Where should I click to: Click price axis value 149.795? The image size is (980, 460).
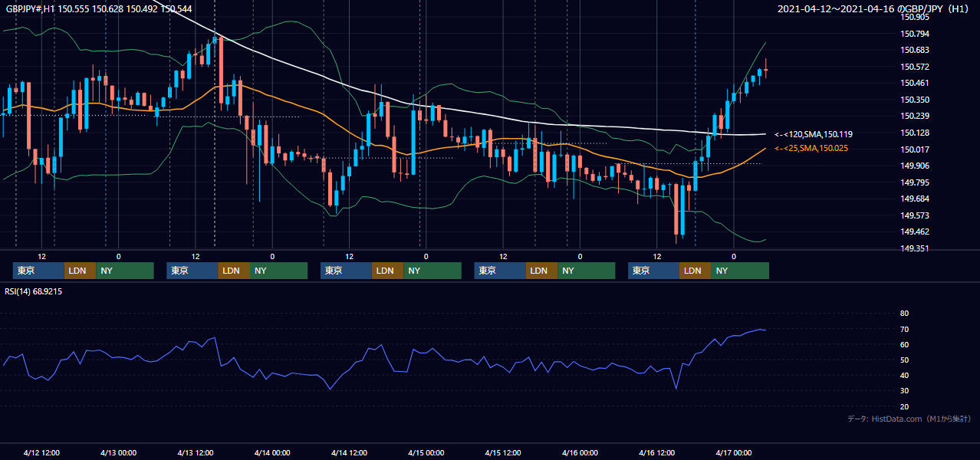915,182
